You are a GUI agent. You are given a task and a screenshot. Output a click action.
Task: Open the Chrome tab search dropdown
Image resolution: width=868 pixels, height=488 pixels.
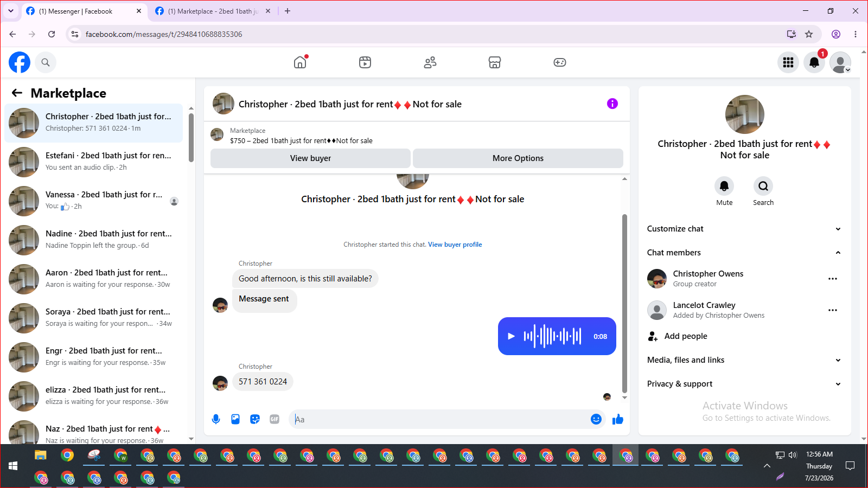(x=11, y=11)
